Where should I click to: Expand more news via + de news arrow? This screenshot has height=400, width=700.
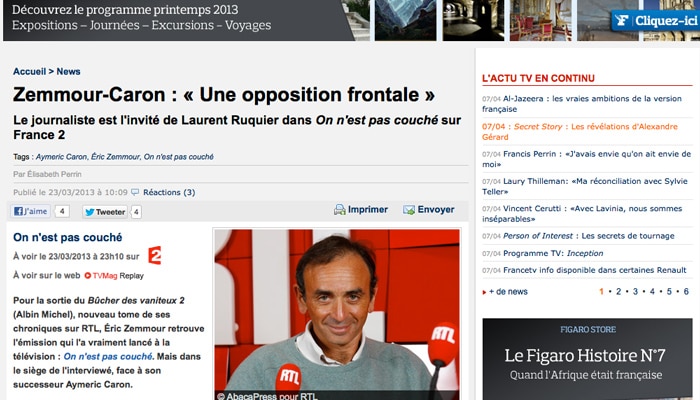484,292
